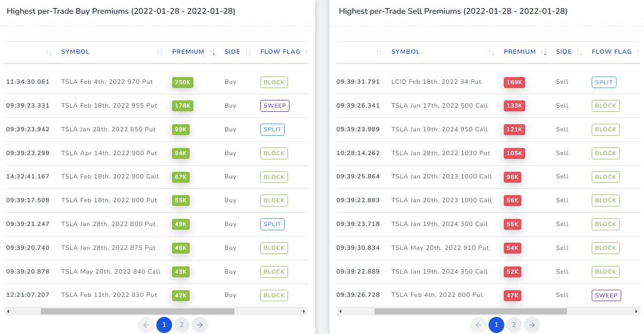
Task: Click SWEEP flag on TSLA Feb 4th 800 Put
Action: click(606, 295)
